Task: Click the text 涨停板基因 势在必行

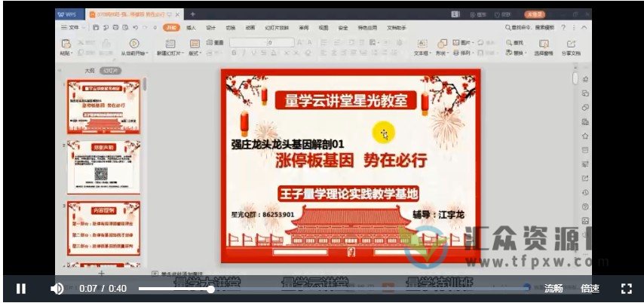Action: click(351, 161)
